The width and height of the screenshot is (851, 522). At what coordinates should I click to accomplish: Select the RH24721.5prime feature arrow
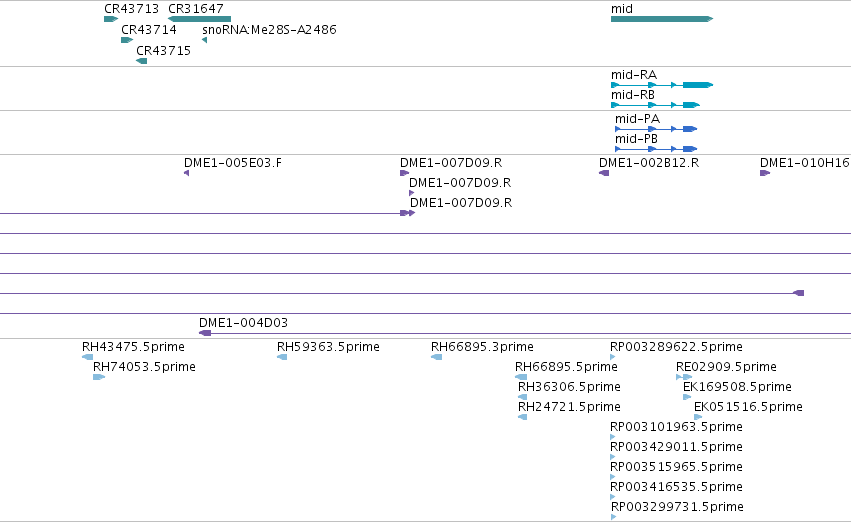[x=523, y=417]
